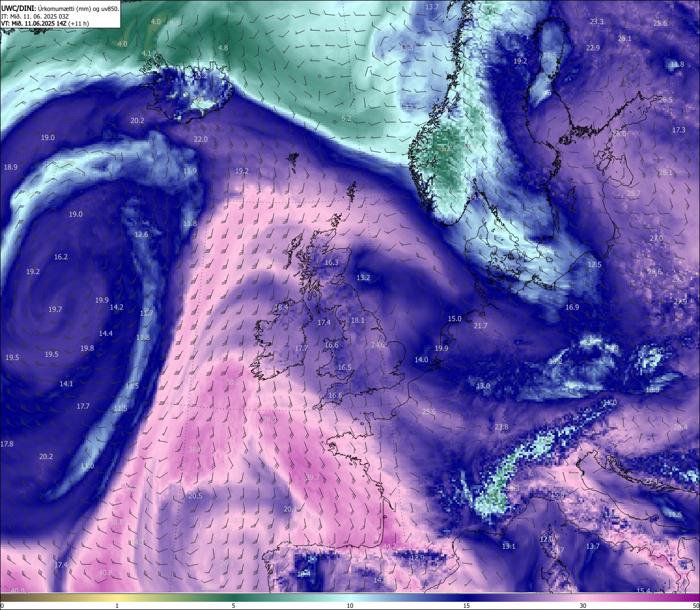Click the 26.5 value at right edge
This screenshot has height=610, width=700.
click(666, 100)
